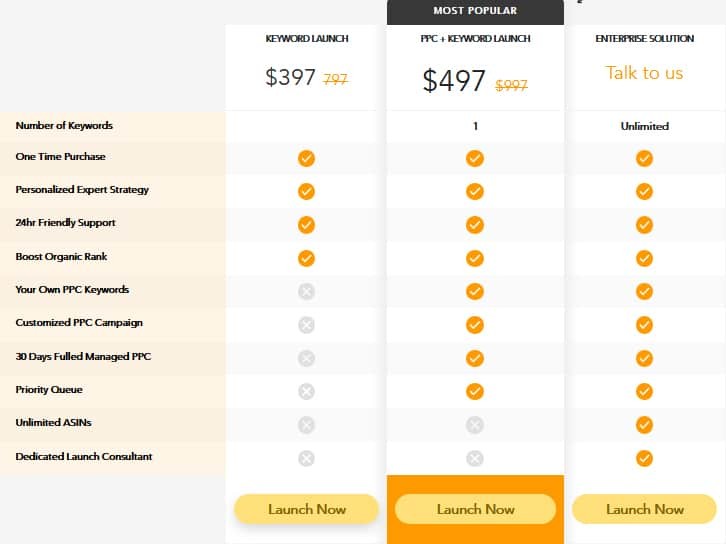Click Dedicated Launch Consultant checkmark under Enterprise Solution
726x544 pixels.
coord(644,458)
